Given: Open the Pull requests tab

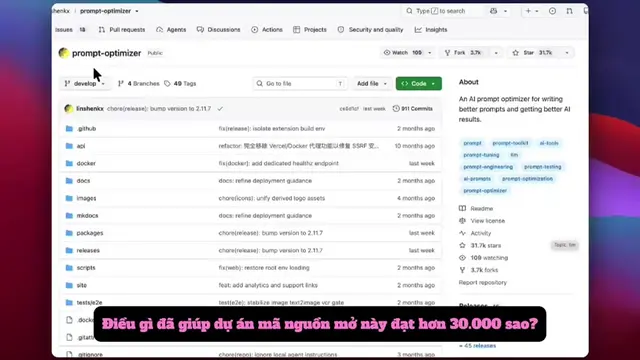Looking at the screenshot, I should tap(122, 30).
